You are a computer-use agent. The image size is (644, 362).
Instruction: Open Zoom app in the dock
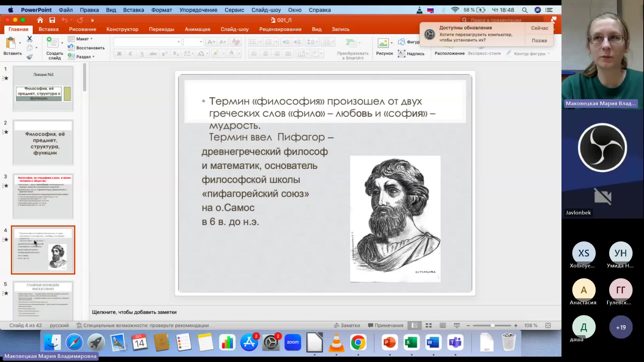click(x=292, y=342)
